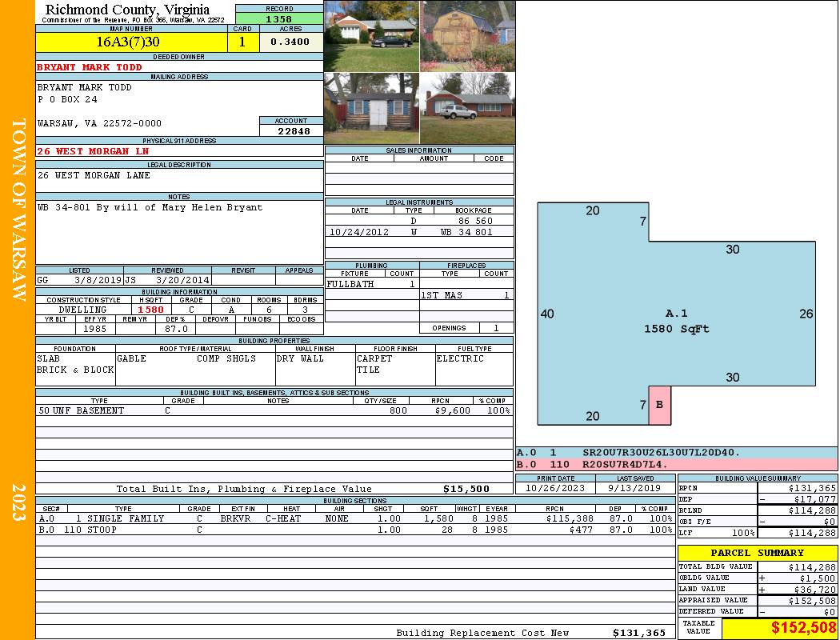Click the TOWN OF WARSAW sidebar label
Viewport: 840px width, 640px height.
click(x=18, y=210)
